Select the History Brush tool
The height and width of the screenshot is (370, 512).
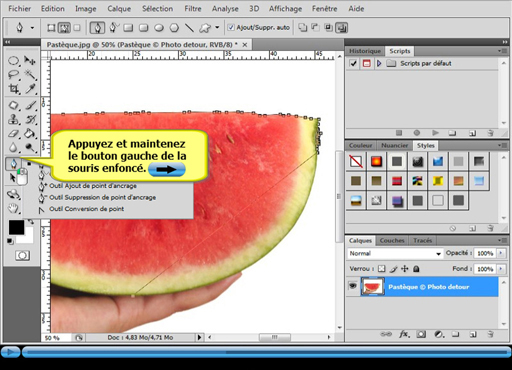(30, 119)
